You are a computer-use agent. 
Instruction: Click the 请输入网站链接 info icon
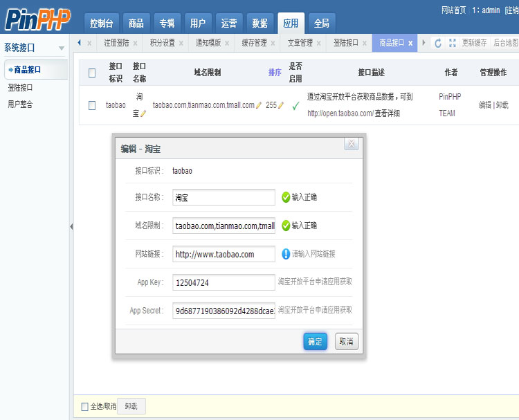286,254
